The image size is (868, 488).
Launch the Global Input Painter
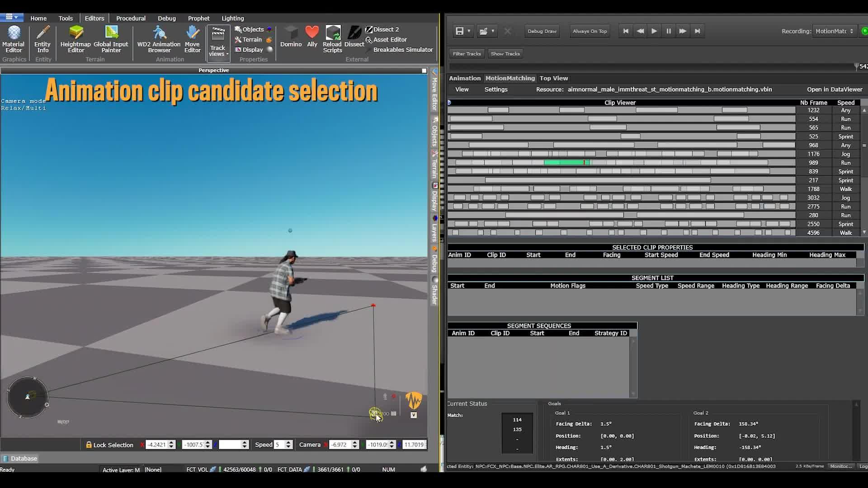[111, 40]
